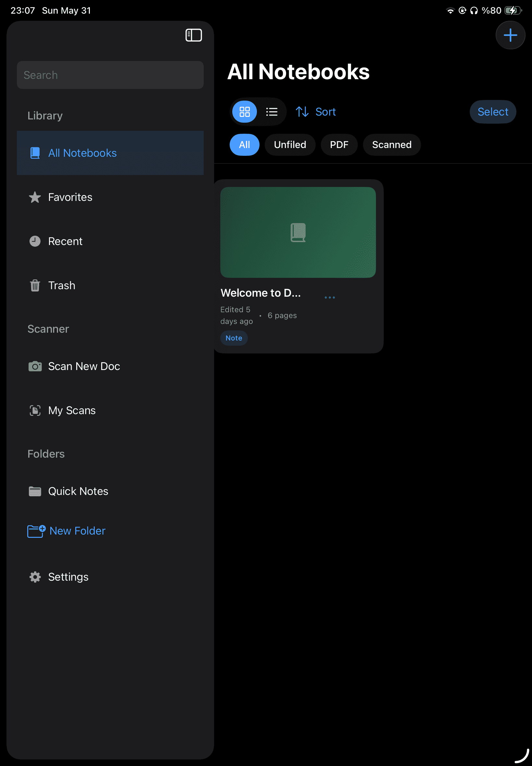Tap the Wi-Fi status icon

(x=450, y=11)
